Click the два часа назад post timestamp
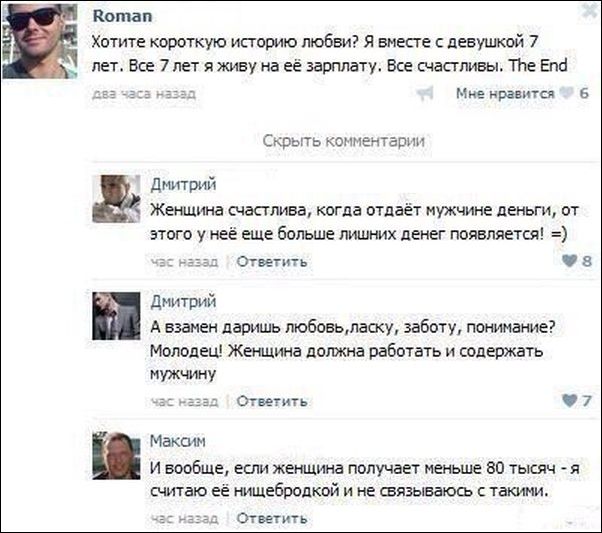 pos(142,94)
